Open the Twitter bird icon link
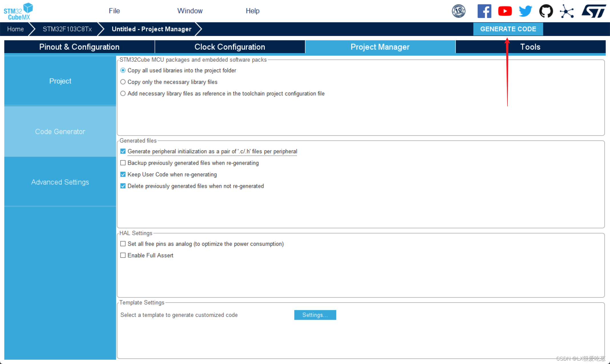Viewport: 610px width, 364px height. pyautogui.click(x=525, y=11)
